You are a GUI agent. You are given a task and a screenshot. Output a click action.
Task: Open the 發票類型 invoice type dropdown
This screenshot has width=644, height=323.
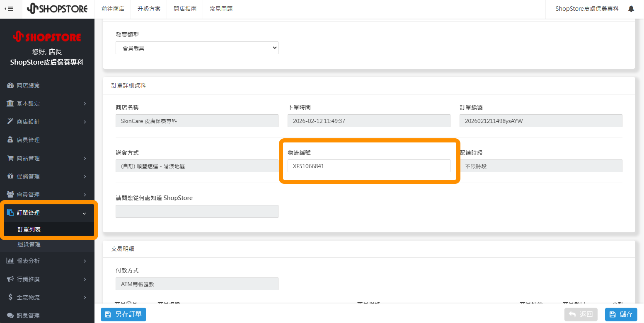[x=197, y=48]
